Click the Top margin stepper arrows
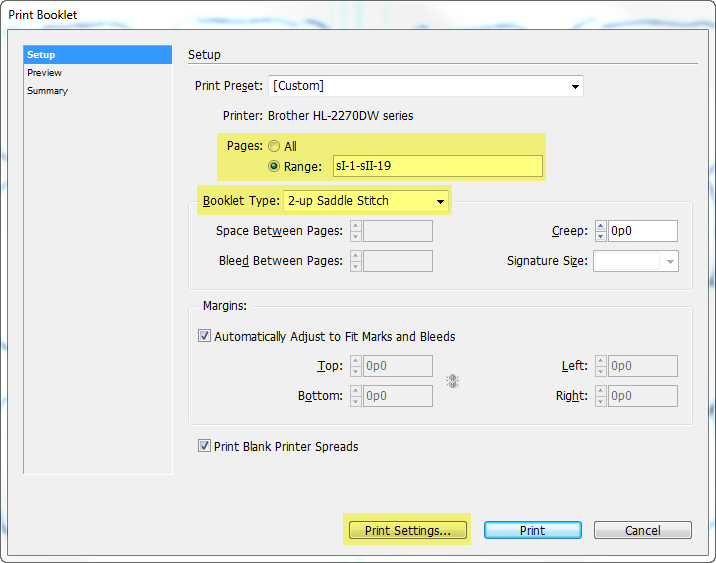Screen dimensions: 716x563 click(355, 366)
